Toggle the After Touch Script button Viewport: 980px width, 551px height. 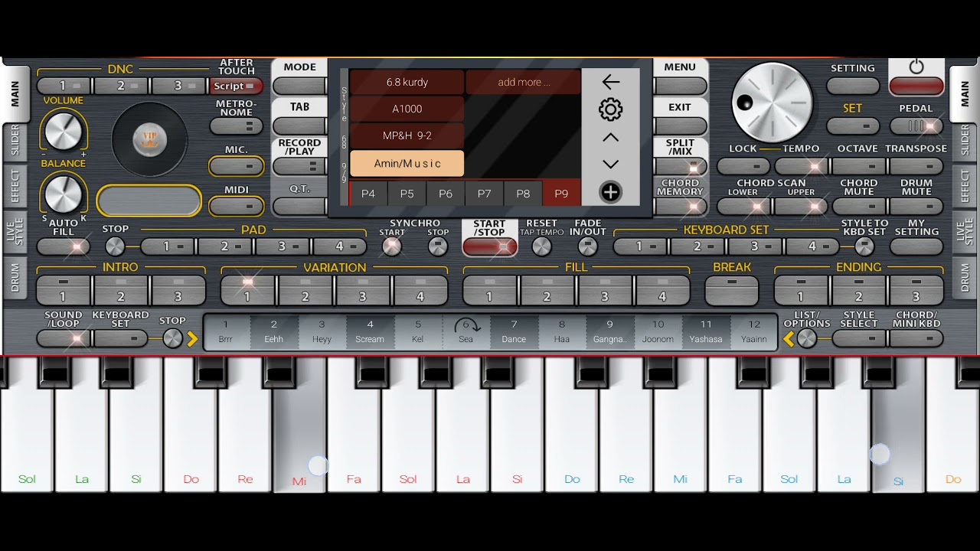point(236,86)
